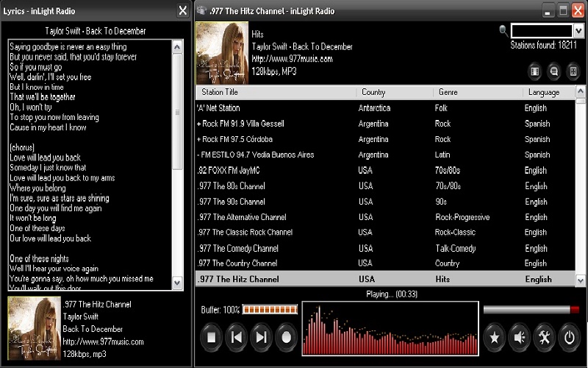Open settings with the wrench-and-screwdriver icon
The image size is (588, 368).
[545, 338]
